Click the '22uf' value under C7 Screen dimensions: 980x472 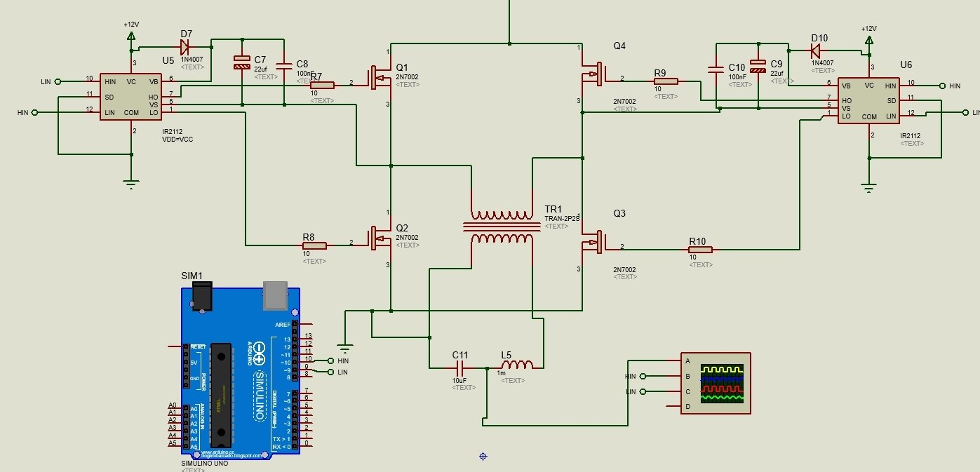pos(261,69)
